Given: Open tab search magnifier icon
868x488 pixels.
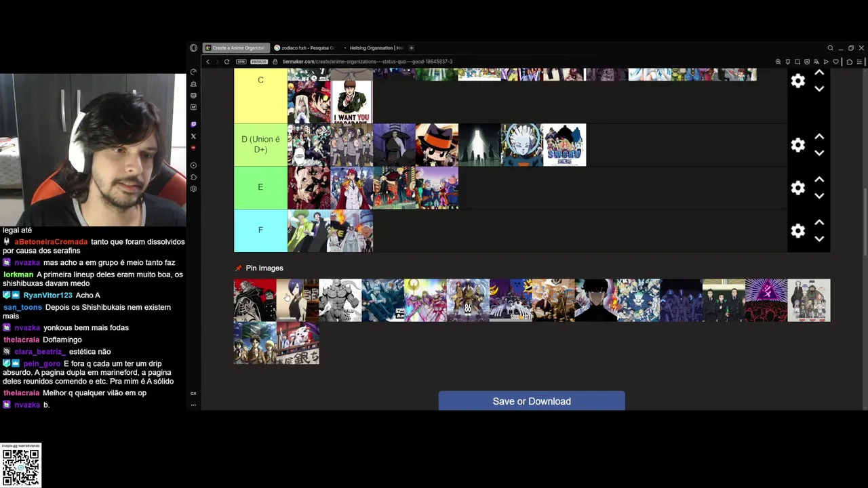Looking at the screenshot, I should click(830, 48).
